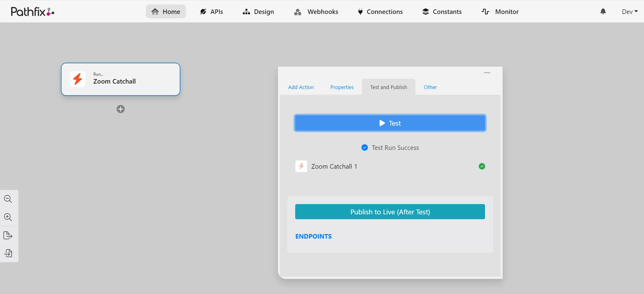This screenshot has width=644, height=294.
Task: Switch to the Properties tab
Action: tap(342, 87)
